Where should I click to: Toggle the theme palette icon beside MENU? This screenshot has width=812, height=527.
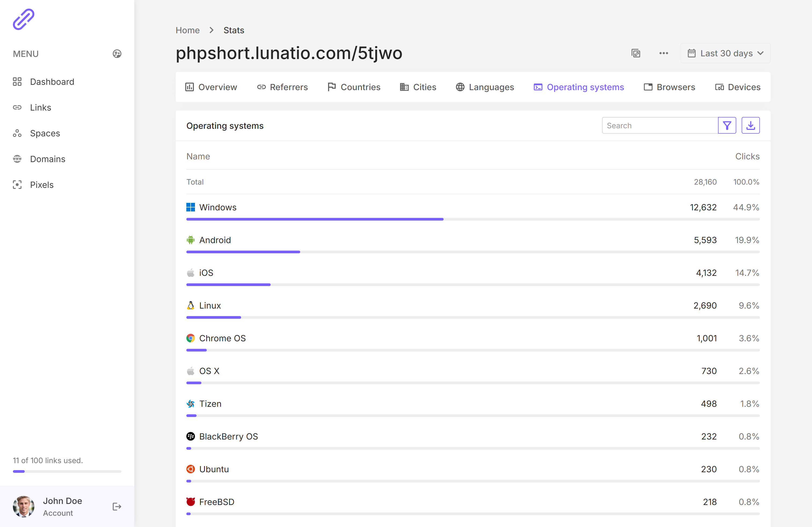click(117, 54)
